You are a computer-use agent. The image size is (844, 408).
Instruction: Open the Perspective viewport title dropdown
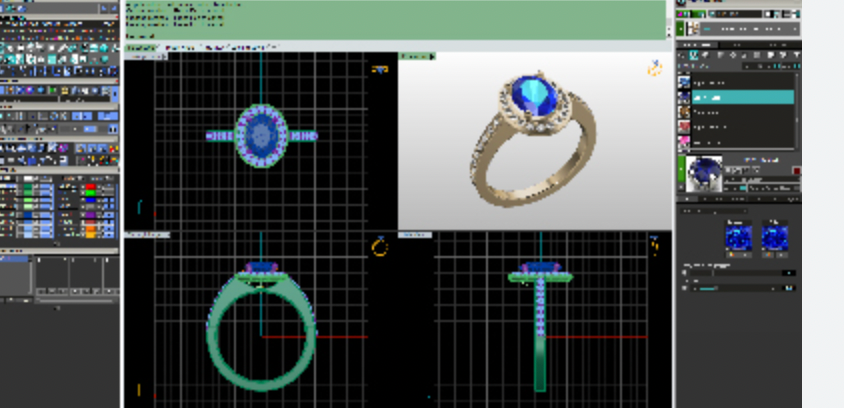413,57
